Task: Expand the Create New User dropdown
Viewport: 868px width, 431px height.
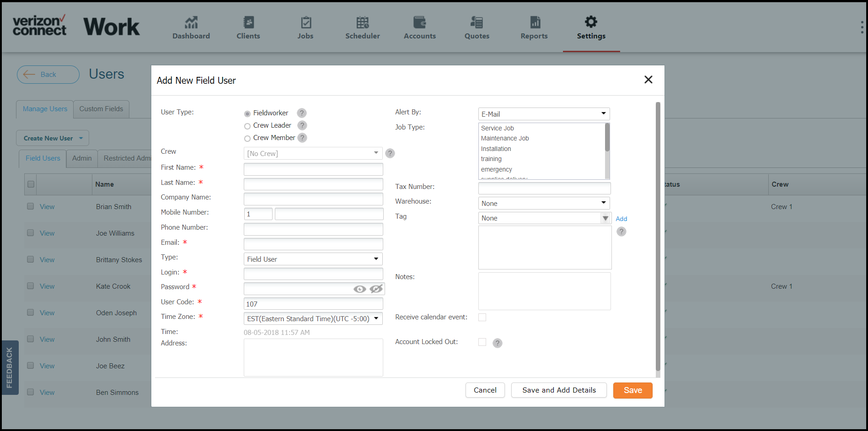Action: pos(53,138)
